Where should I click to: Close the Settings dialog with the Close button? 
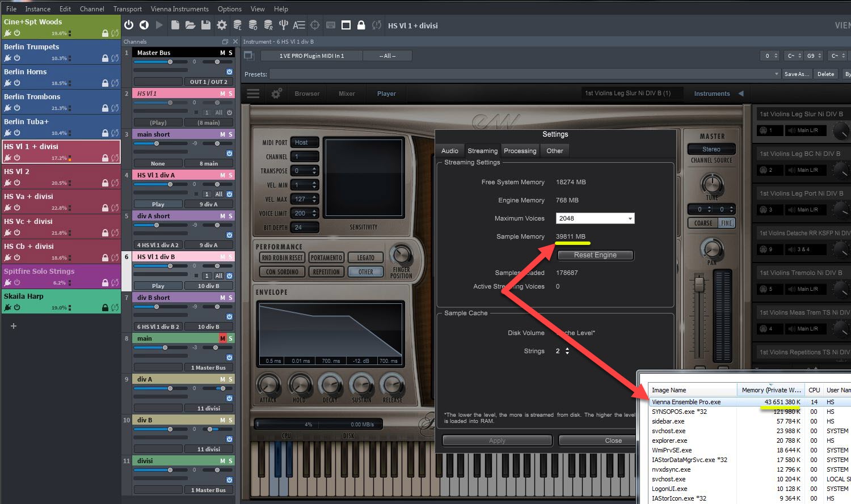pyautogui.click(x=613, y=441)
